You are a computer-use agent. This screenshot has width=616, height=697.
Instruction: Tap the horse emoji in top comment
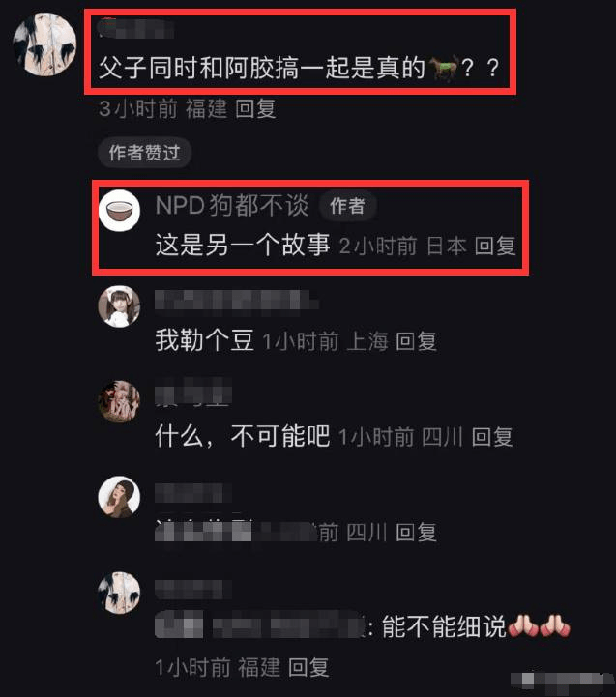[x=443, y=68]
